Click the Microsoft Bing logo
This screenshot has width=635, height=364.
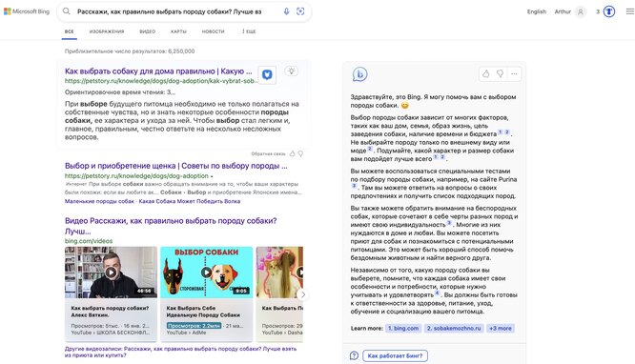click(x=27, y=11)
